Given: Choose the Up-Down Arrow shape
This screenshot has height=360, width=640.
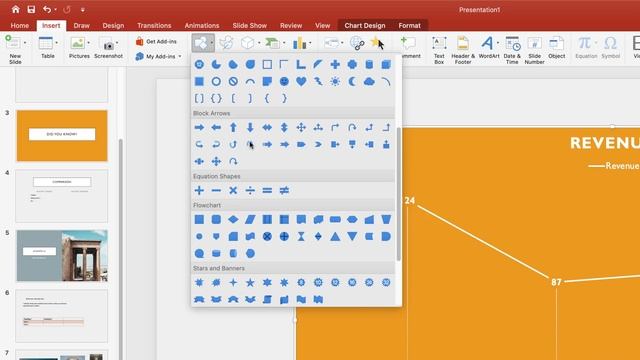Looking at the screenshot, I should tap(284, 127).
